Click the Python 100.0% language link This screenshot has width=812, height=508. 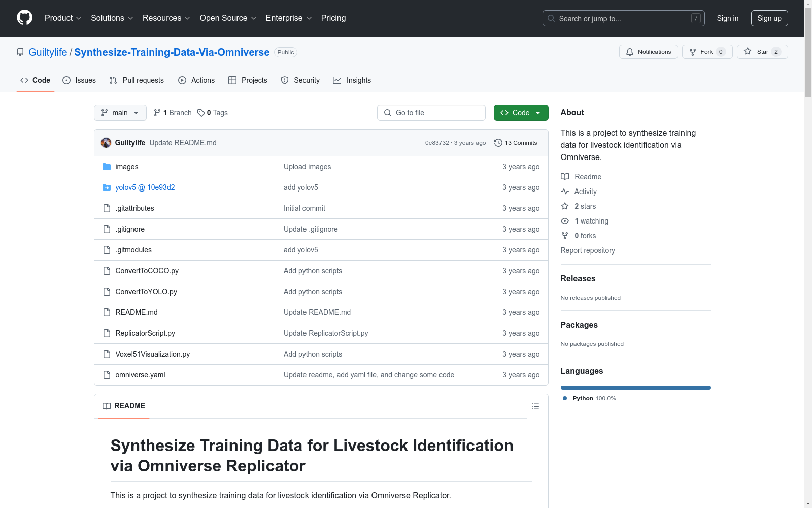(x=589, y=398)
